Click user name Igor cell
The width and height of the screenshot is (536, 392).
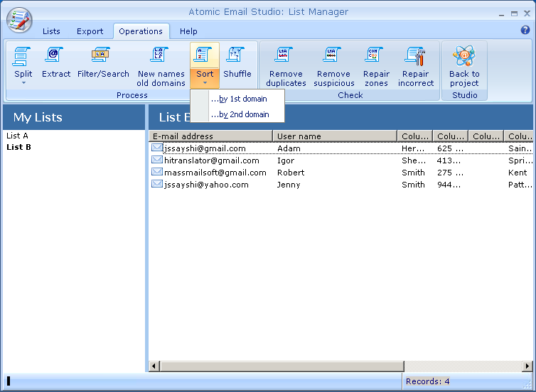tap(286, 160)
